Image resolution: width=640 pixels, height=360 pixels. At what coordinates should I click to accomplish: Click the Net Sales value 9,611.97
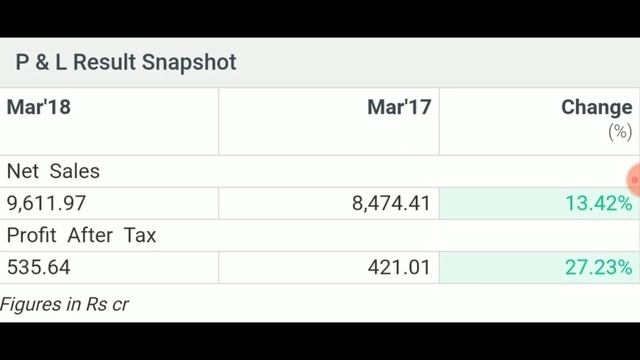point(47,203)
